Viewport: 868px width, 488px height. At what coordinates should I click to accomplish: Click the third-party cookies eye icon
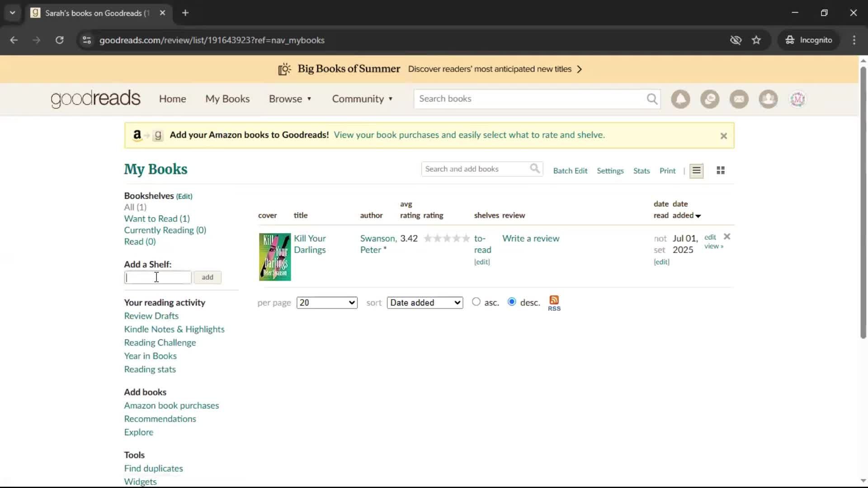[736, 40]
